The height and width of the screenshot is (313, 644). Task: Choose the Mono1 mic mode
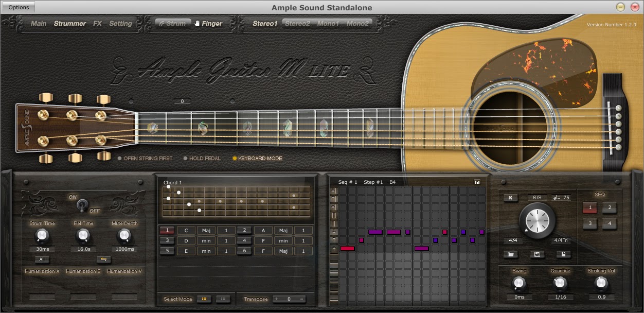[x=328, y=24]
